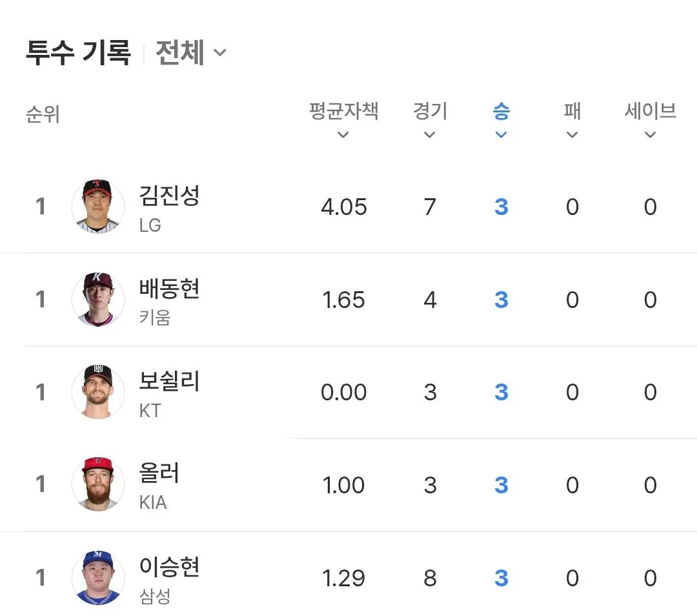Open 김진성 player name link

pyautogui.click(x=169, y=195)
